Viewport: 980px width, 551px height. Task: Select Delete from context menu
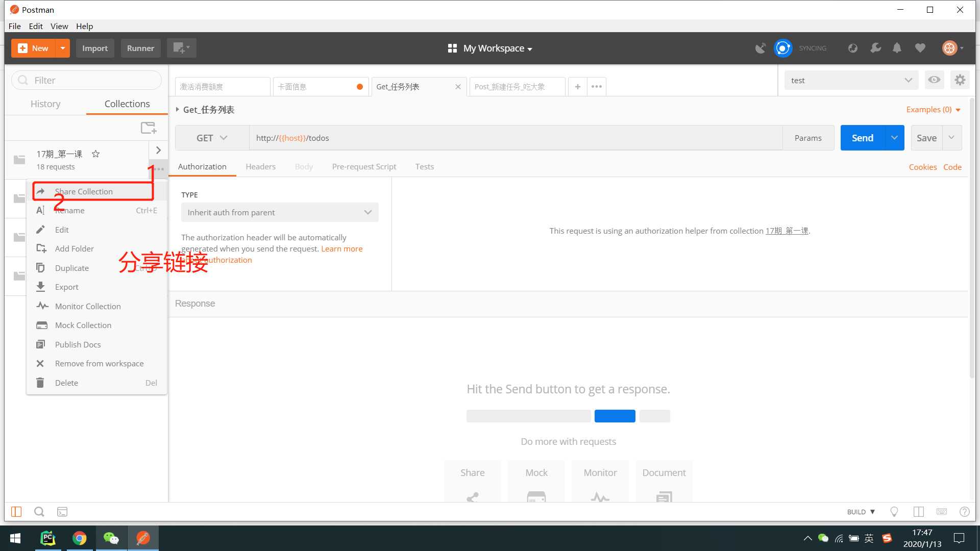point(96,383)
